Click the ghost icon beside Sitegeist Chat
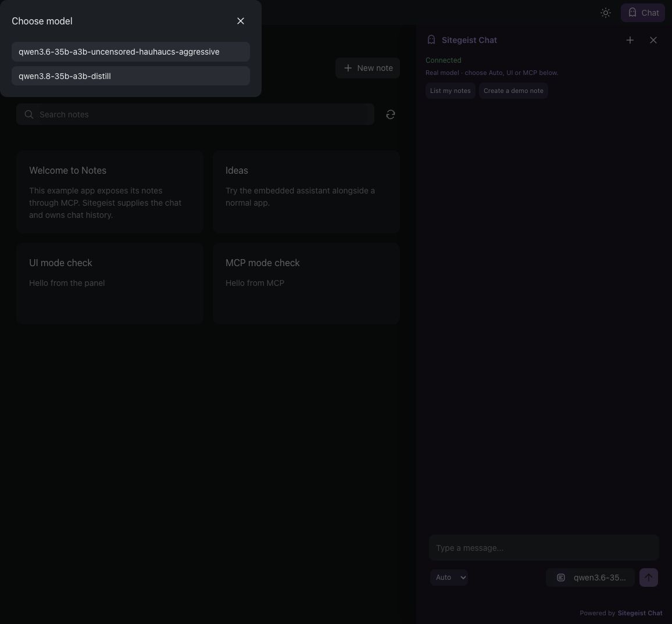Image resolution: width=672 pixels, height=624 pixels. [431, 40]
